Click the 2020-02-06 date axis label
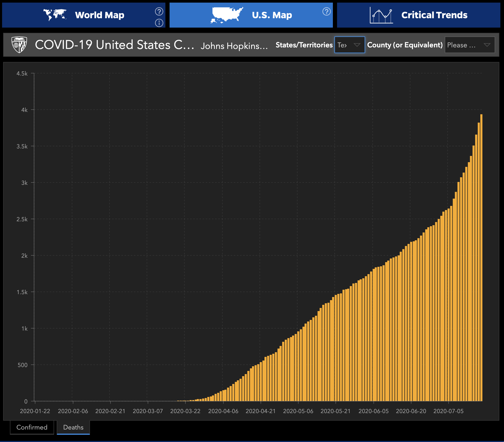504x442 pixels. [x=73, y=411]
